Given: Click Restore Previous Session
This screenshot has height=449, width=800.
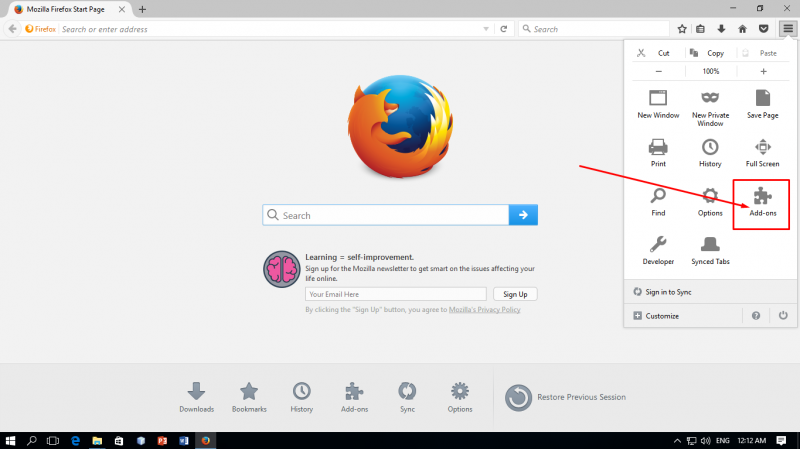Looking at the screenshot, I should [x=565, y=397].
